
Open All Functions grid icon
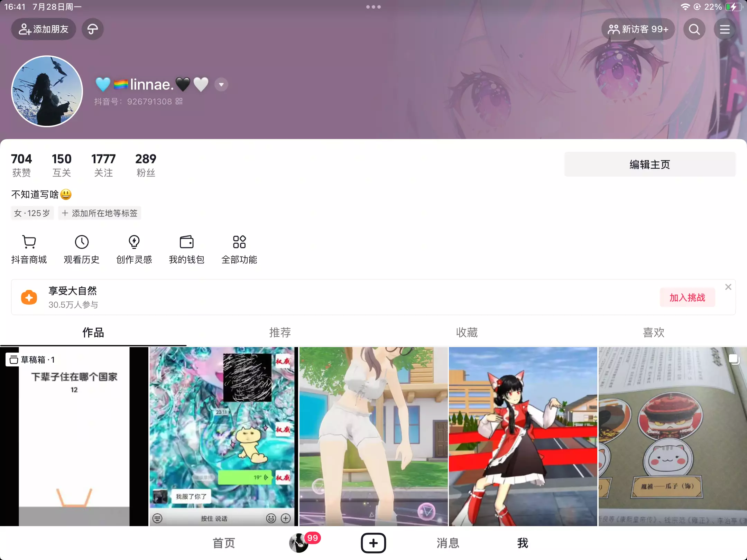click(239, 242)
